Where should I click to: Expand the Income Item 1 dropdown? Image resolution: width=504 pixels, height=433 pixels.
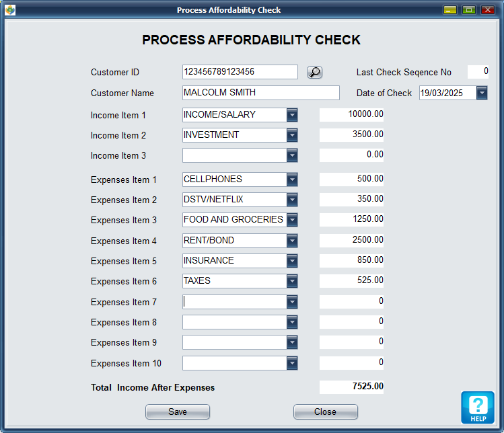[x=292, y=115]
